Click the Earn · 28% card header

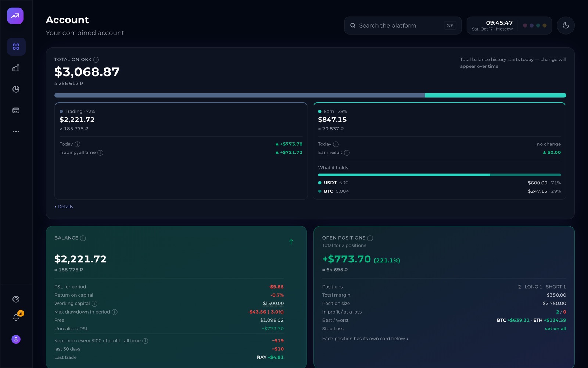(332, 112)
